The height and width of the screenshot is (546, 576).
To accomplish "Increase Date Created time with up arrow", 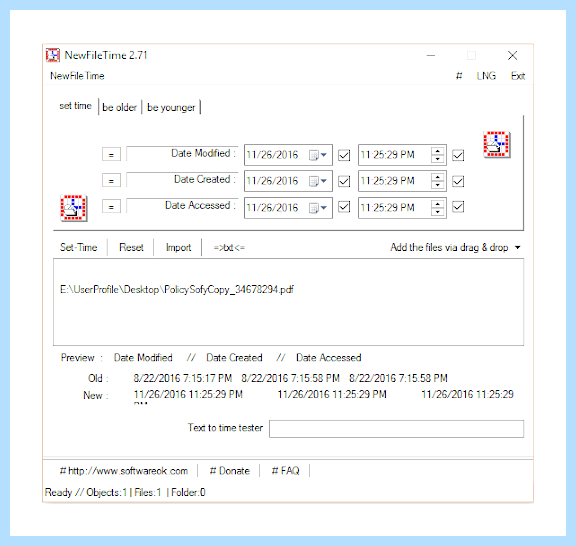I will pyautogui.click(x=438, y=177).
